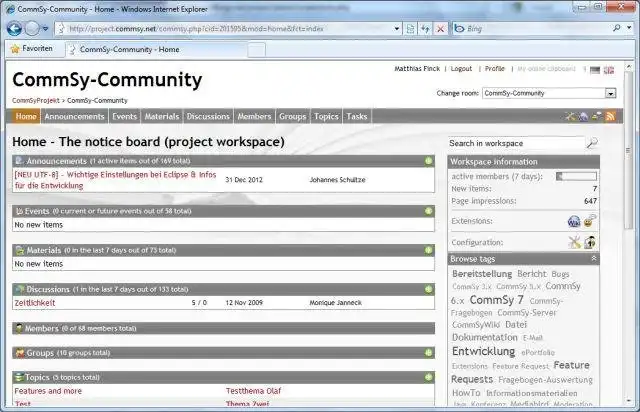Add new group with green plus icon
The width and height of the screenshot is (640, 412).
428,352
